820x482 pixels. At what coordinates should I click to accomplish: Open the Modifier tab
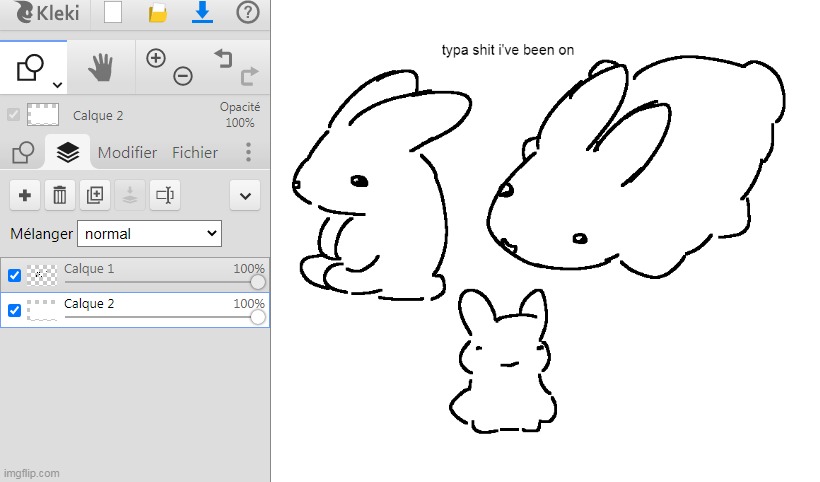click(127, 153)
